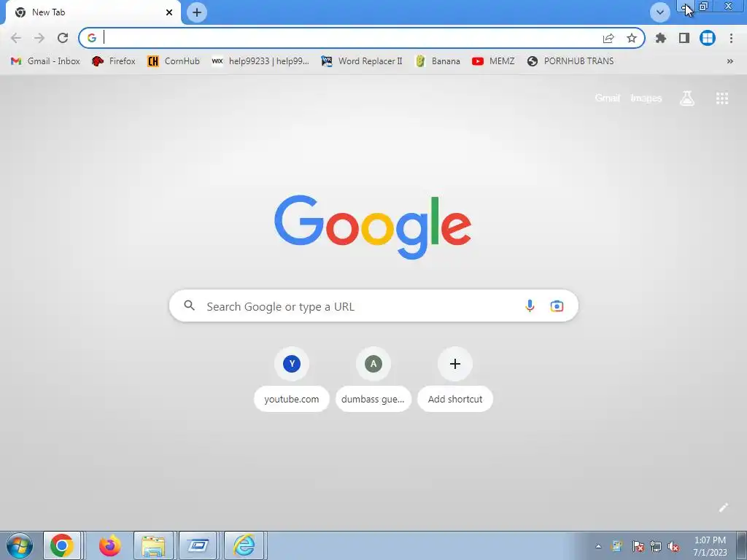
Task: Open a new tab with the plus button
Action: coord(197,12)
